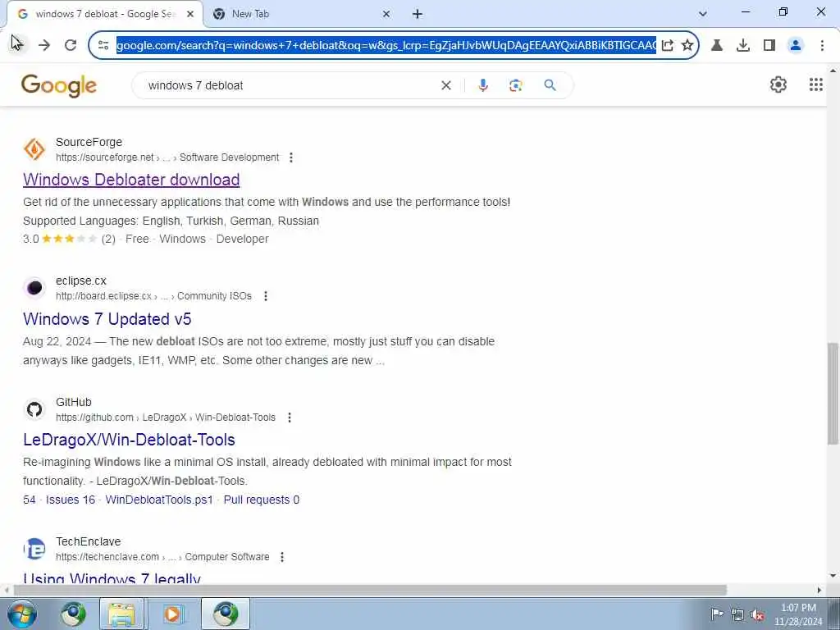Open the Action Center flag icon
840x630 pixels.
(717, 614)
